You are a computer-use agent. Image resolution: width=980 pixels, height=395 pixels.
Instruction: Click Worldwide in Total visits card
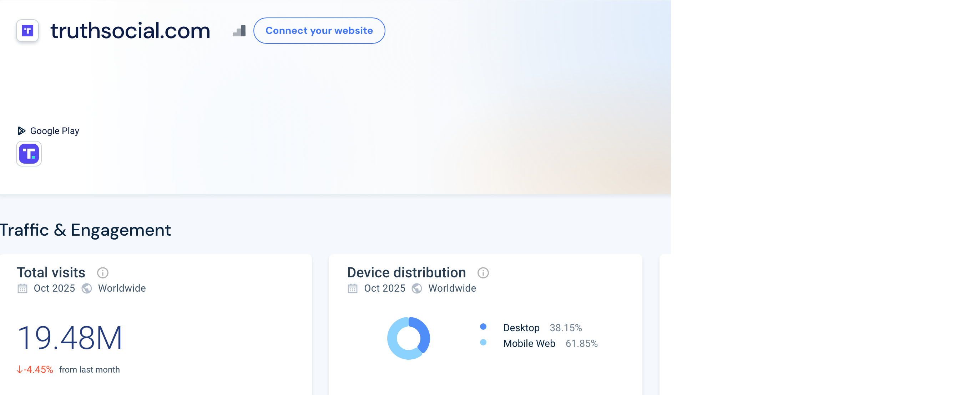122,288
